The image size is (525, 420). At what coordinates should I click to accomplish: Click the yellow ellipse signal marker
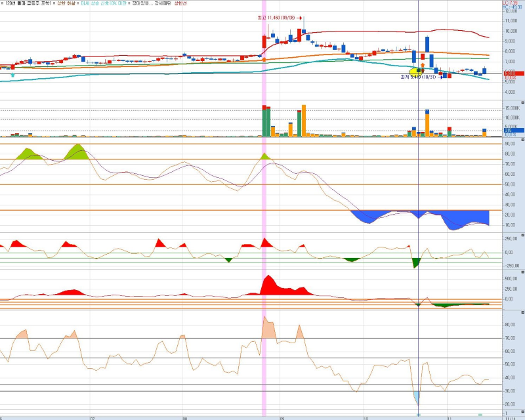coord(415,71)
